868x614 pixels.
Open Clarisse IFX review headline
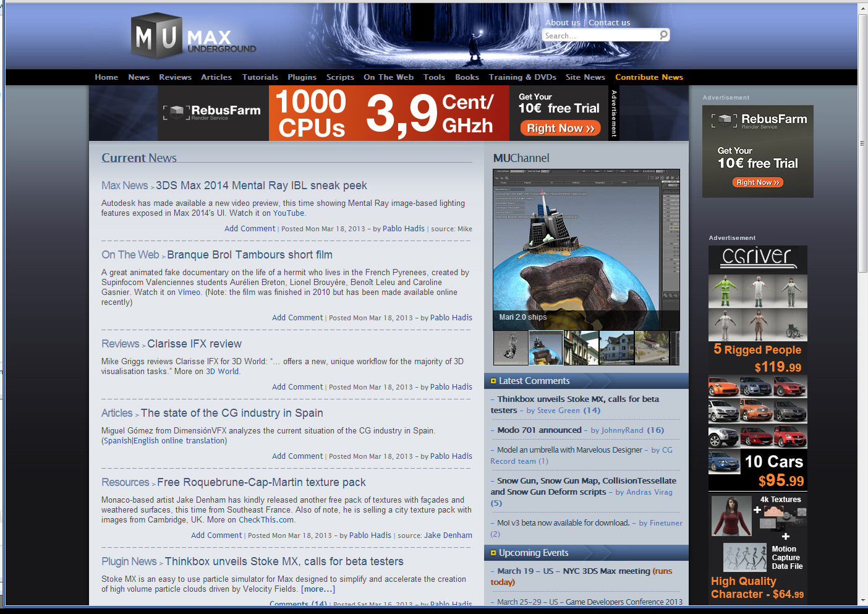194,344
